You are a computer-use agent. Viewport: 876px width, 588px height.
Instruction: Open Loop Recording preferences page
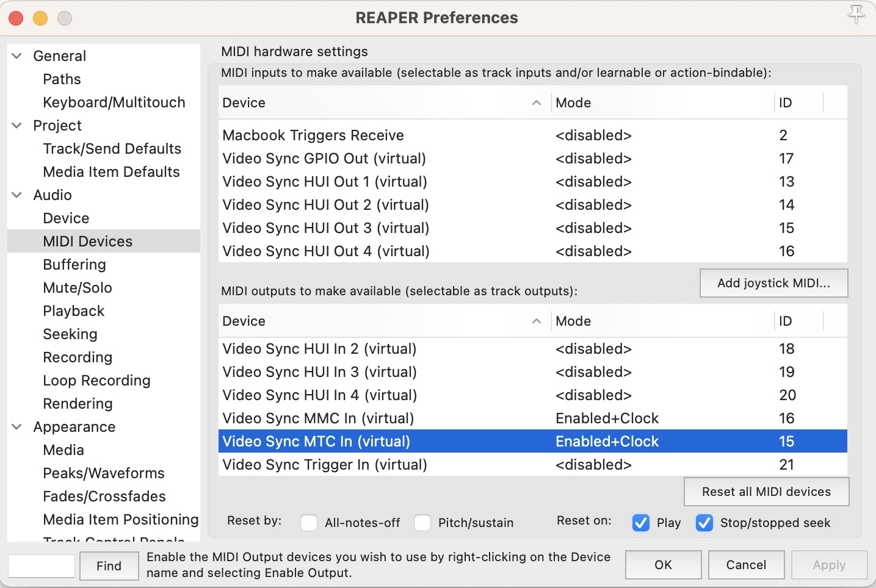pos(96,381)
